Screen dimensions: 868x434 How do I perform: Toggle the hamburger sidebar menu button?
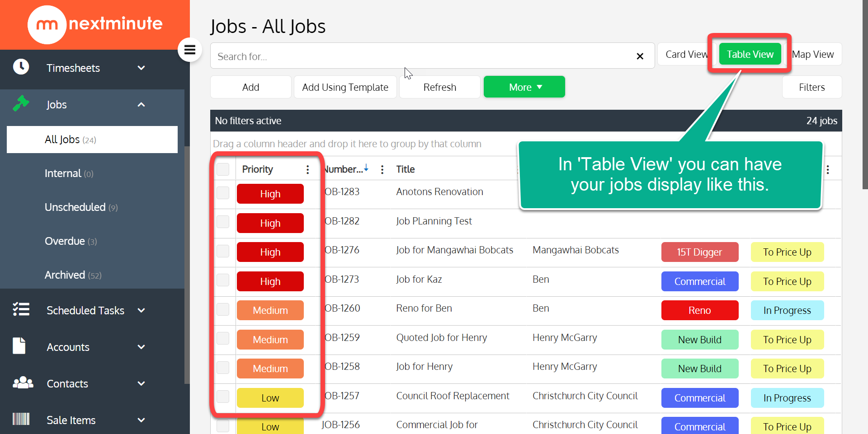pos(190,50)
